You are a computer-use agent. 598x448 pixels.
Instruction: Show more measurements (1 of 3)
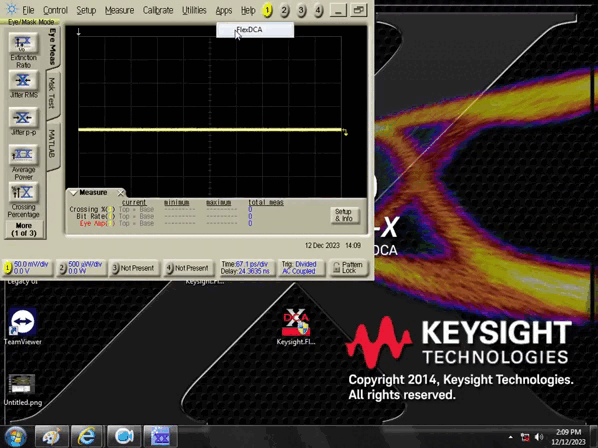(24, 230)
